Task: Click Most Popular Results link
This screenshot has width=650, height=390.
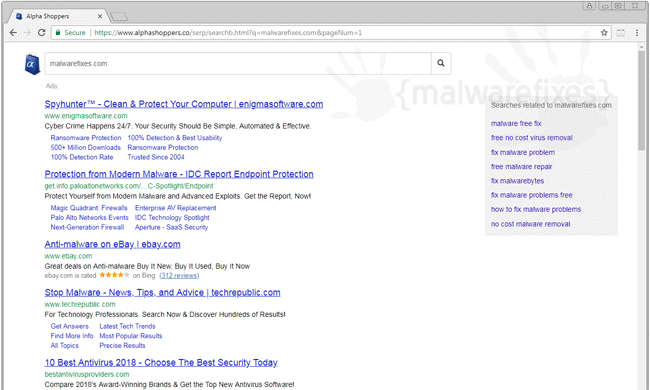Action: tap(131, 336)
